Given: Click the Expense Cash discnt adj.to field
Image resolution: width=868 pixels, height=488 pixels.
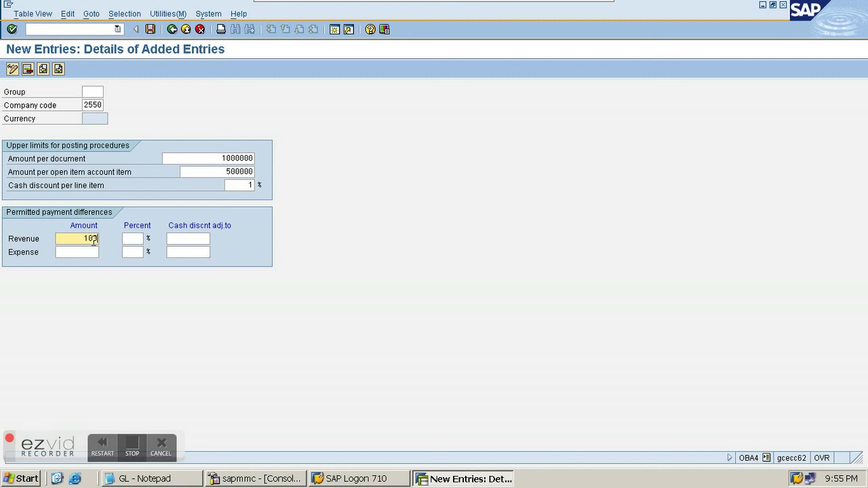Looking at the screenshot, I should [x=188, y=252].
